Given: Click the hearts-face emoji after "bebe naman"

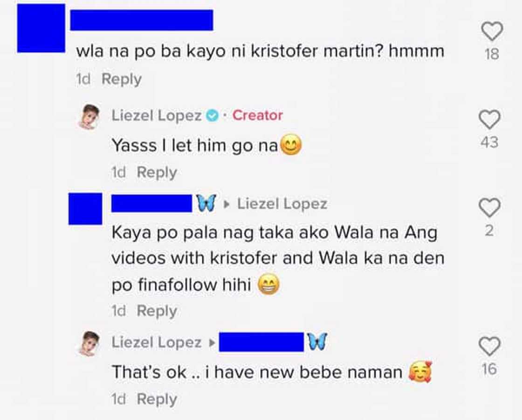Looking at the screenshot, I should pos(420,372).
